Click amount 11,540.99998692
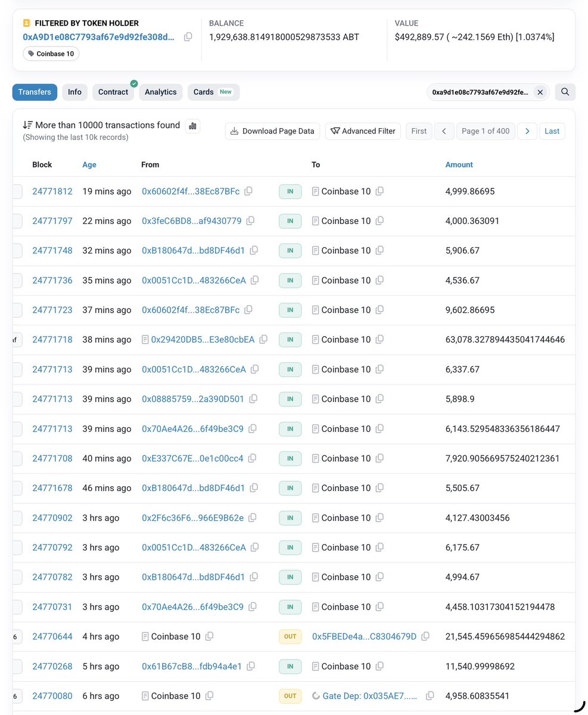 480,666
